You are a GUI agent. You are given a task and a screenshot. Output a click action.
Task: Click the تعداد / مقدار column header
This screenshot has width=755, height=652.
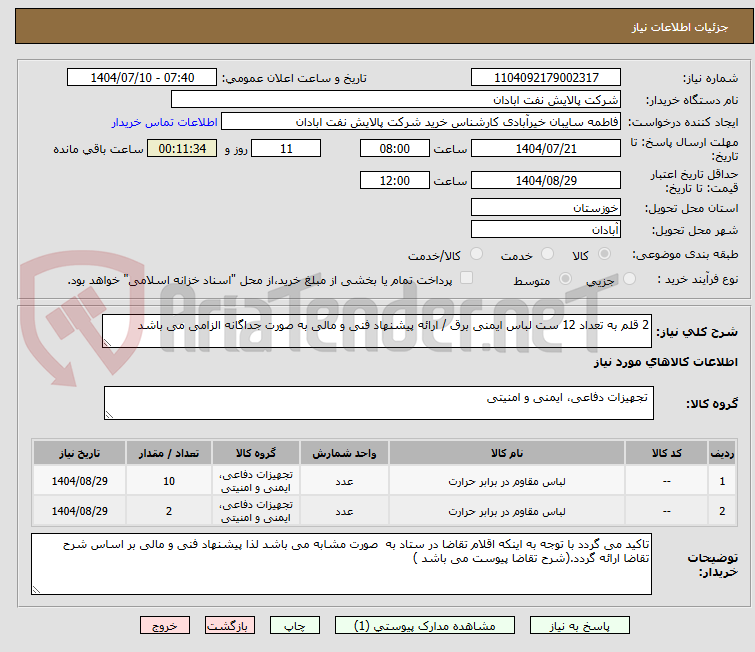169,453
